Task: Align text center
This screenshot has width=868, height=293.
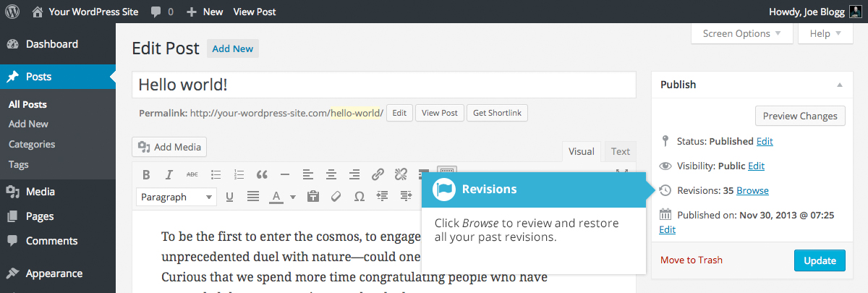Action: [x=331, y=174]
